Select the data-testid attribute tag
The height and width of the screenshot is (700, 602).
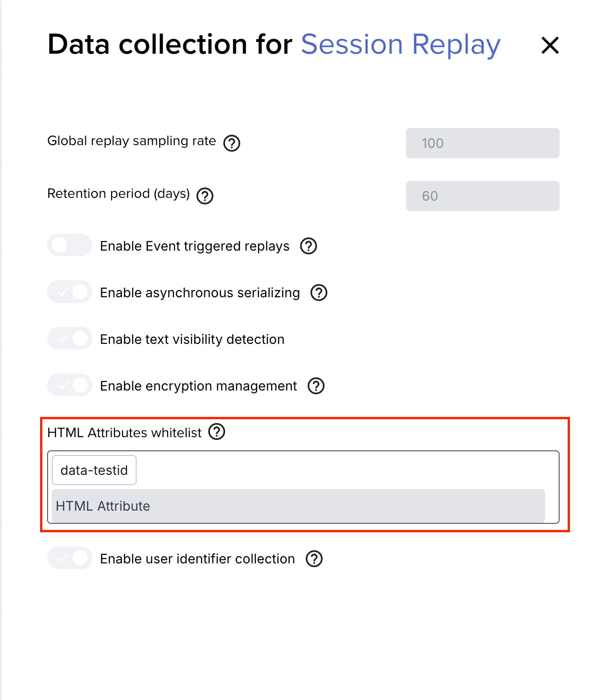pyautogui.click(x=94, y=470)
